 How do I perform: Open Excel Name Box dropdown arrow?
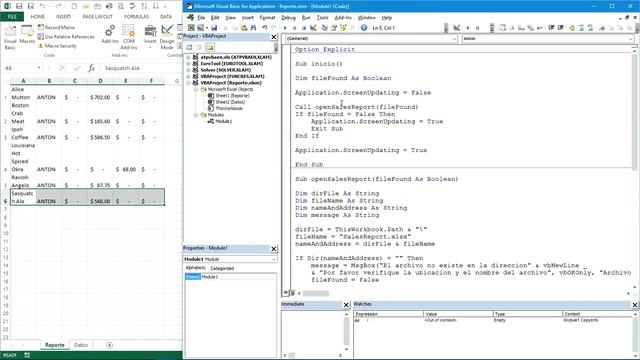coord(39,68)
